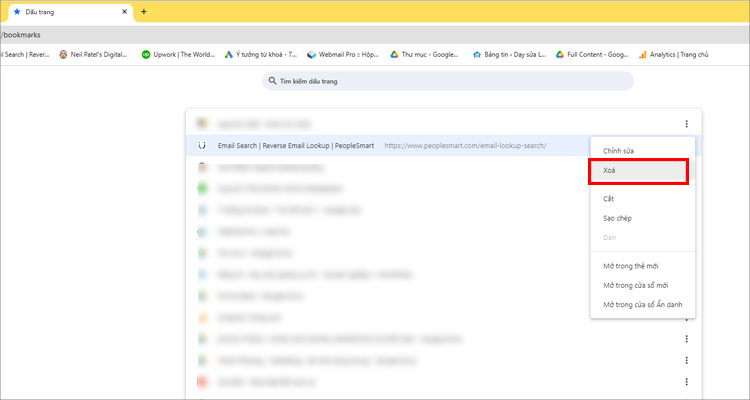Screen dimensions: 750x400
Task: Click the magnifier icon in bookmark search
Action: point(272,81)
